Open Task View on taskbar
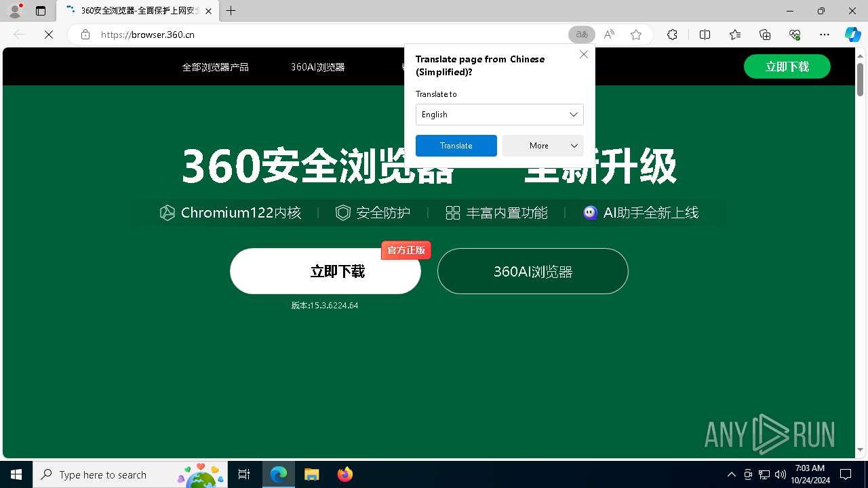This screenshot has width=868, height=488. [244, 474]
